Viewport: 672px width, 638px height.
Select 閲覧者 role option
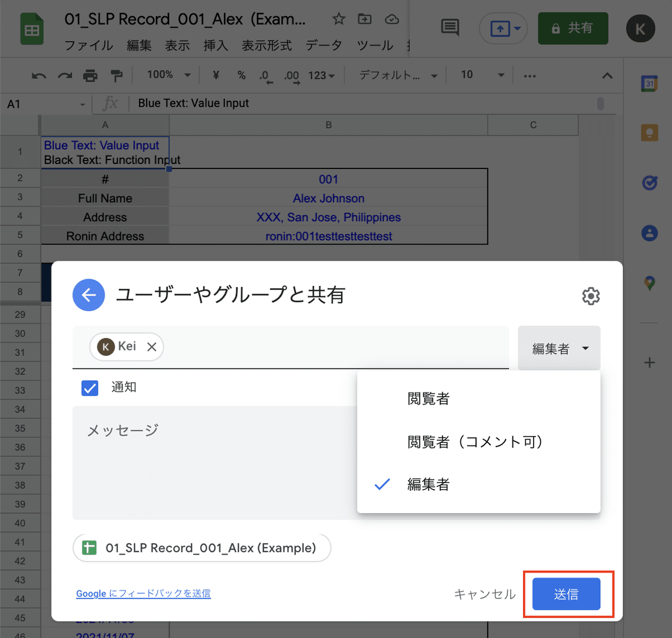coord(478,398)
